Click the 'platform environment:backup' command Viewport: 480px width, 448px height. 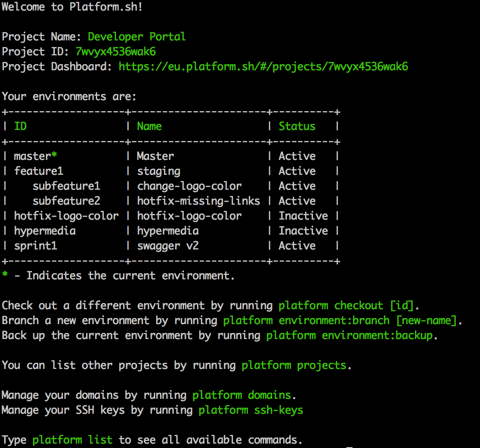[x=349, y=336]
